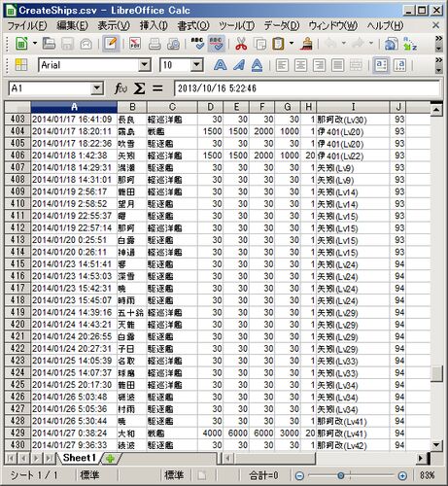Click cell containing 伊401(Lv22)
This screenshot has width=448, height=486.
353,156
